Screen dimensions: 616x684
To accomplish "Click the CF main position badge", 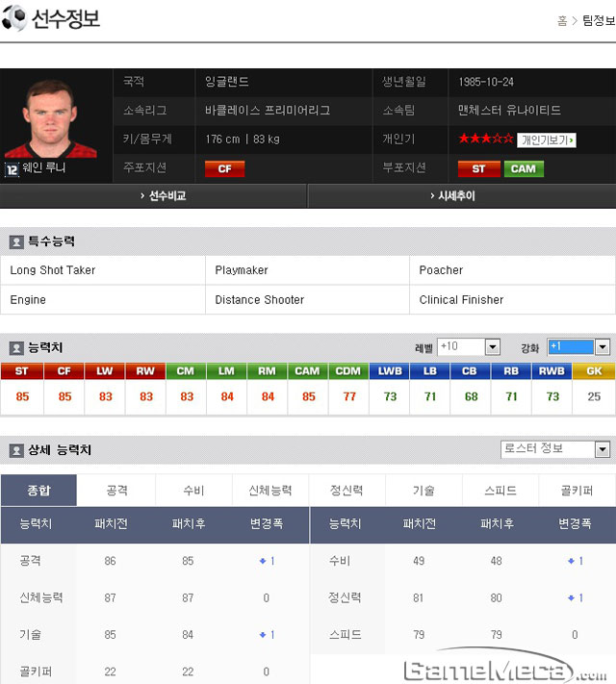I will pos(225,168).
